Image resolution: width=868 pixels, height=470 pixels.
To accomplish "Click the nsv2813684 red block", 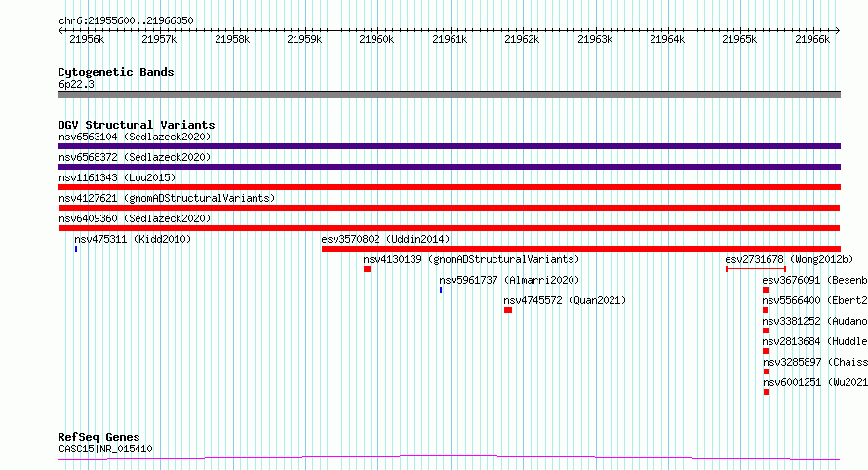I will (766, 351).
